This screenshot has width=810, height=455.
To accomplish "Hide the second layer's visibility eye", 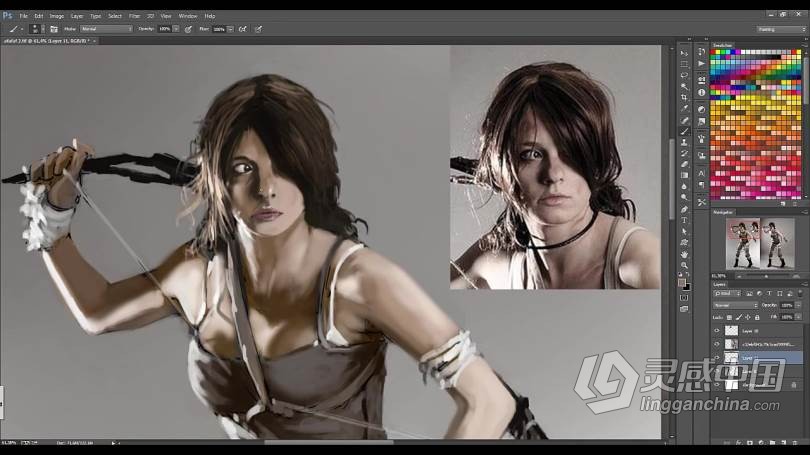I will point(716,344).
